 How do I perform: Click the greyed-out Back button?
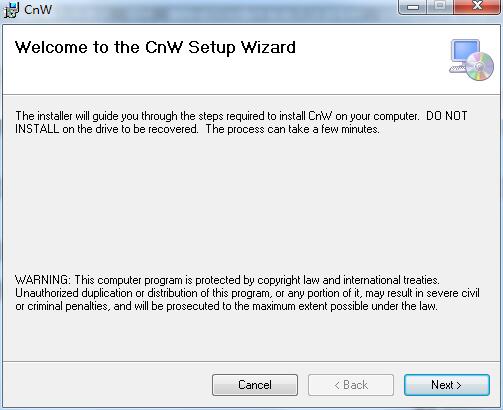click(x=351, y=385)
